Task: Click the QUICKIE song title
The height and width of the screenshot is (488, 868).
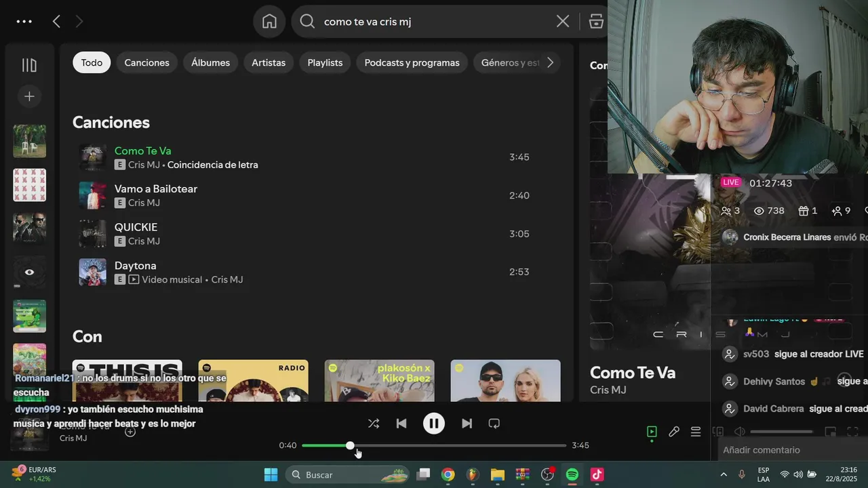Action: 136,227
